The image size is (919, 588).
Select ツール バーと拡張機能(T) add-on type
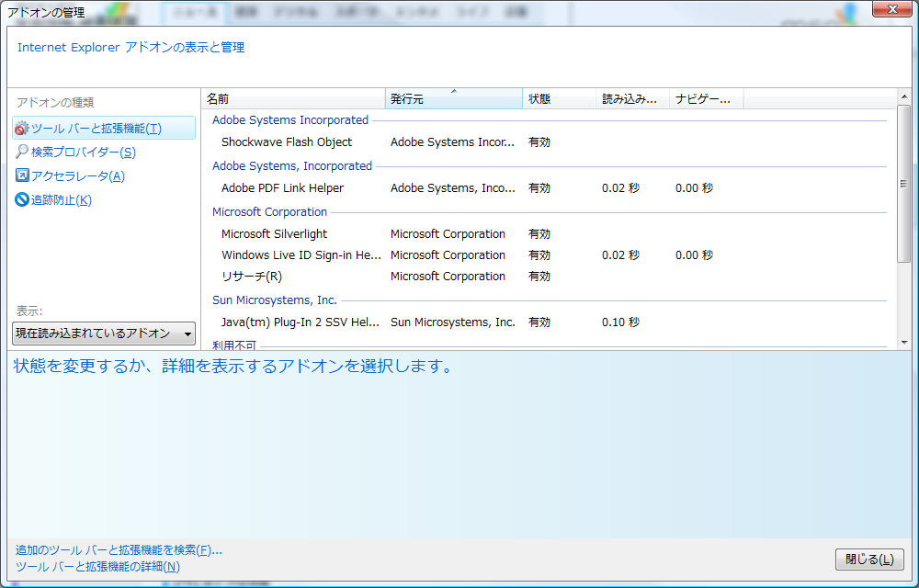coord(104,128)
